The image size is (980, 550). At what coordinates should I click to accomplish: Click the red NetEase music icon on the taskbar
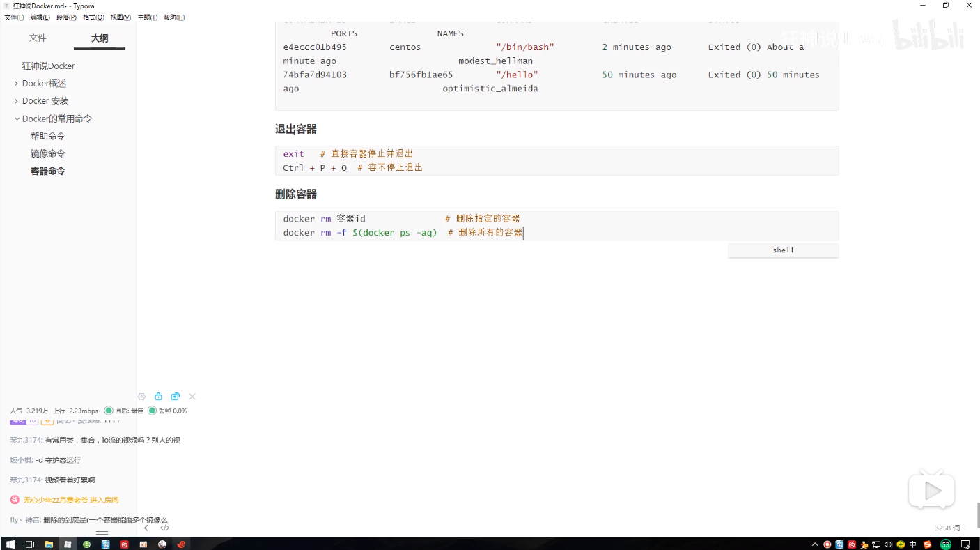coord(125,544)
